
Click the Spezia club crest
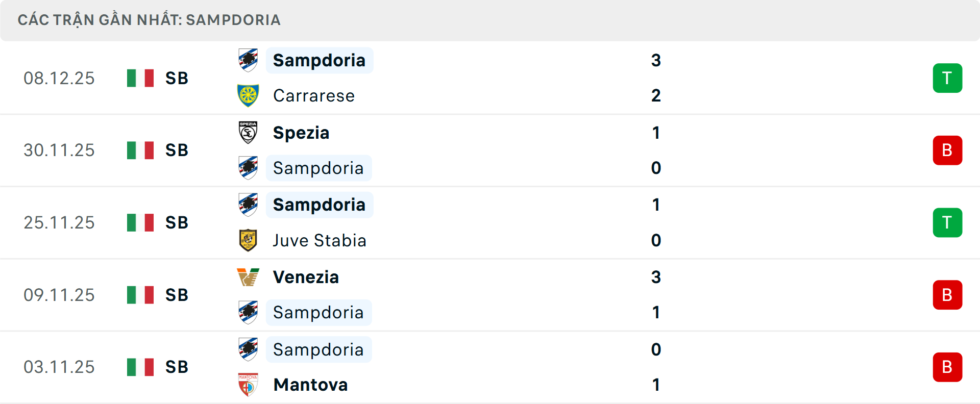(x=248, y=132)
